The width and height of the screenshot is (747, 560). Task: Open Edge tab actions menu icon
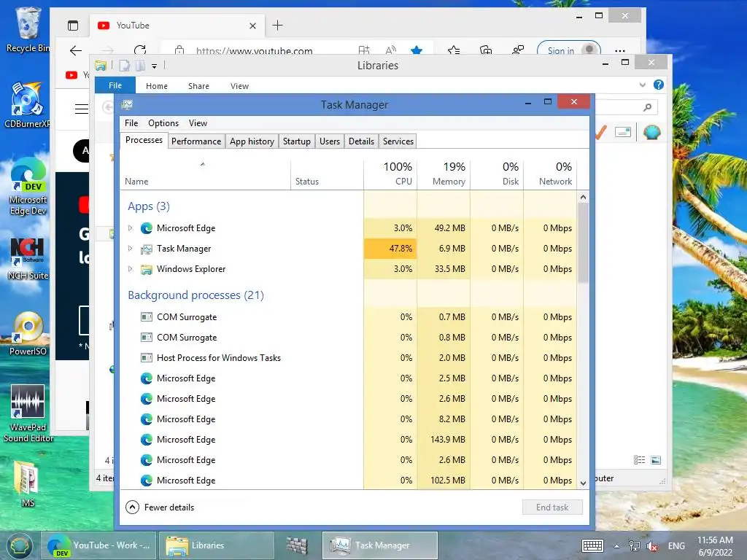(x=73, y=26)
